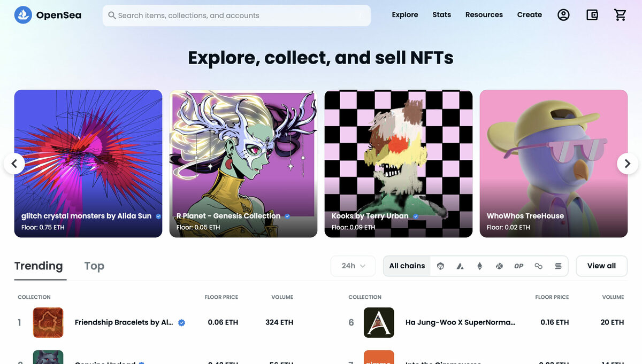Collapse carousel with previous arrow
Screen dimensions: 642x364
[x=14, y=164]
